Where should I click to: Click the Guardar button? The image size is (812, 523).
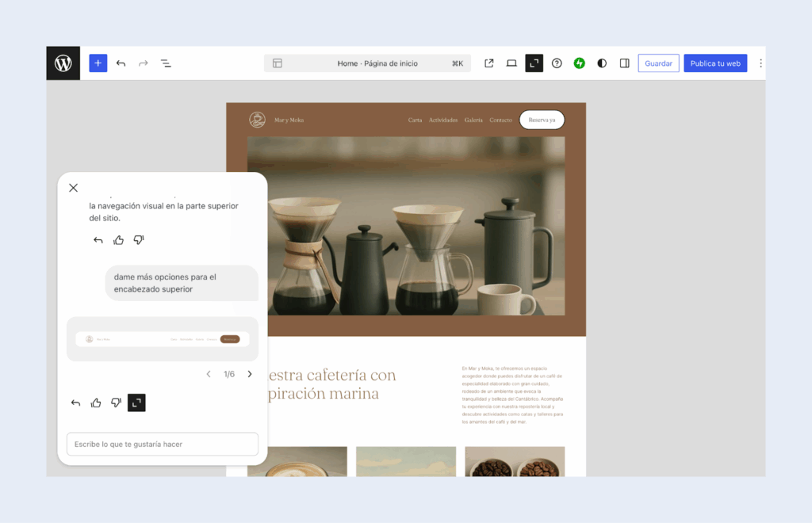click(658, 63)
